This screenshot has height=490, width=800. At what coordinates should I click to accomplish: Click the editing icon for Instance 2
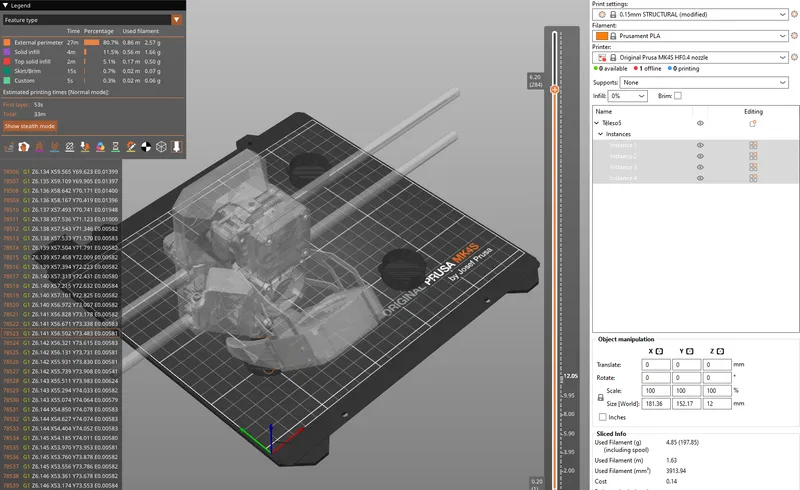(x=753, y=156)
